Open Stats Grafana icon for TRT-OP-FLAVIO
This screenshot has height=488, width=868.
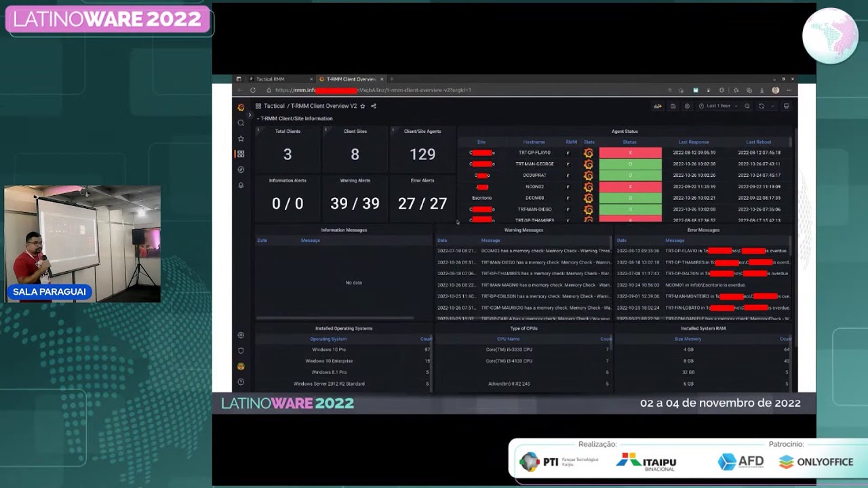click(x=589, y=153)
